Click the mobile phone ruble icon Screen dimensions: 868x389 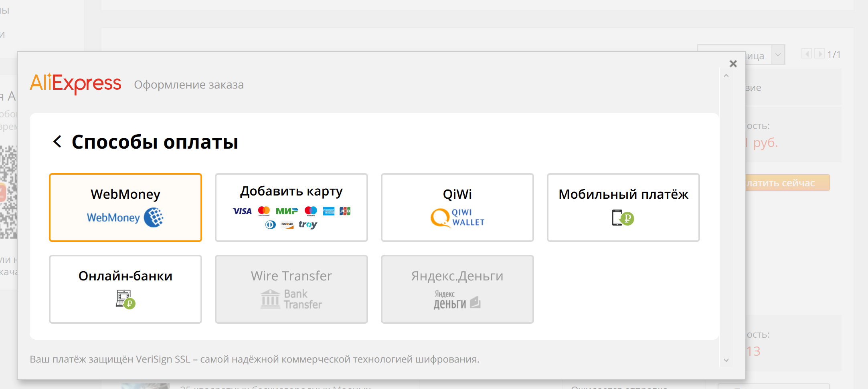pos(623,218)
